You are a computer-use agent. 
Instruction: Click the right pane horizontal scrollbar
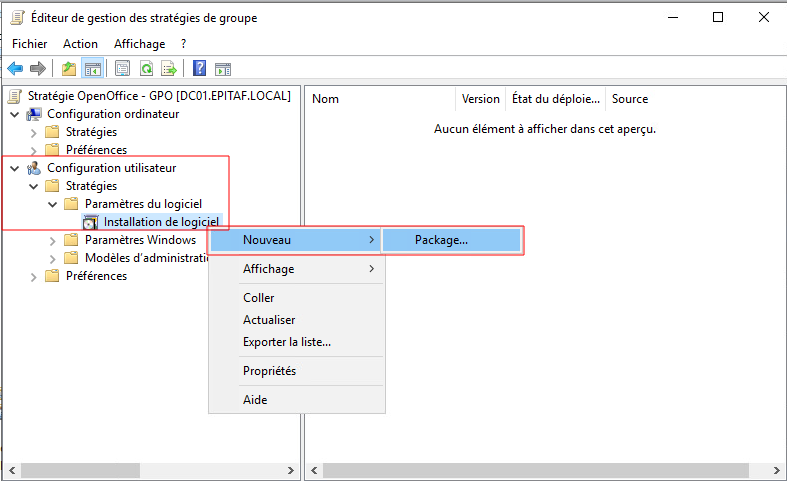point(540,470)
